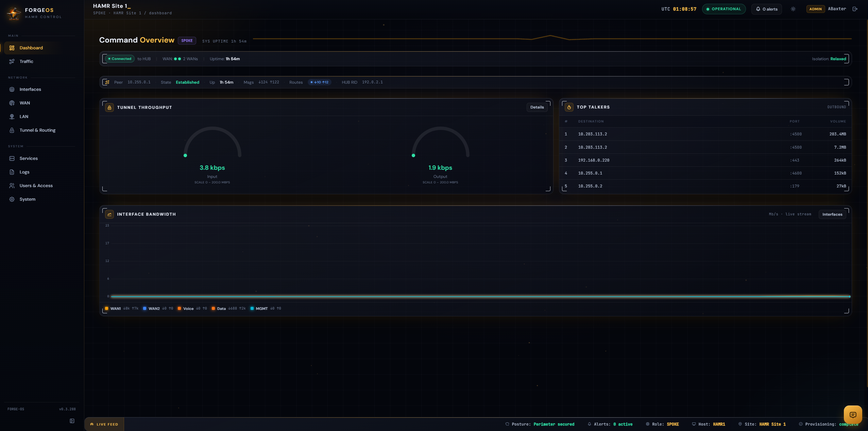Click the Interface Bandwidth chart icon
The width and height of the screenshot is (868, 431).
tap(109, 214)
